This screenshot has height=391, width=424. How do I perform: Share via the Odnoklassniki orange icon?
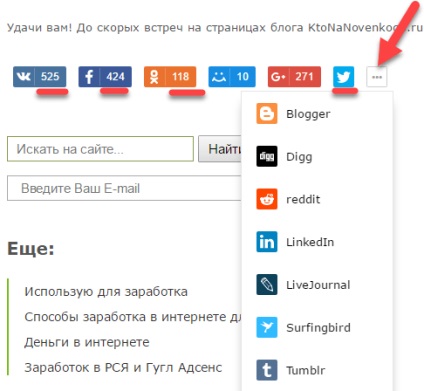[x=154, y=77]
